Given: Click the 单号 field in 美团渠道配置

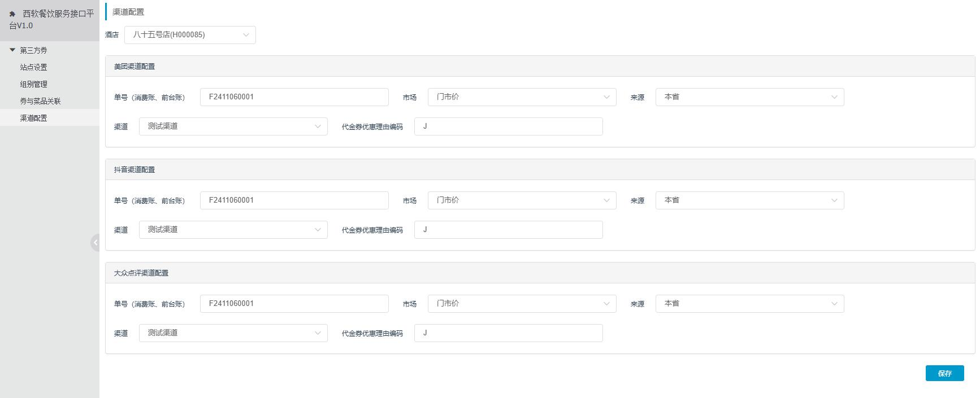Looking at the screenshot, I should pos(294,97).
